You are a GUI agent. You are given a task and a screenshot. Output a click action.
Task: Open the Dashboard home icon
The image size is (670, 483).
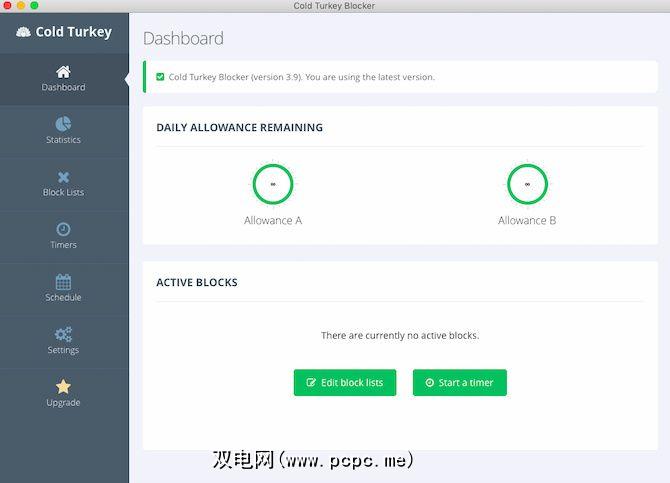coord(63,71)
